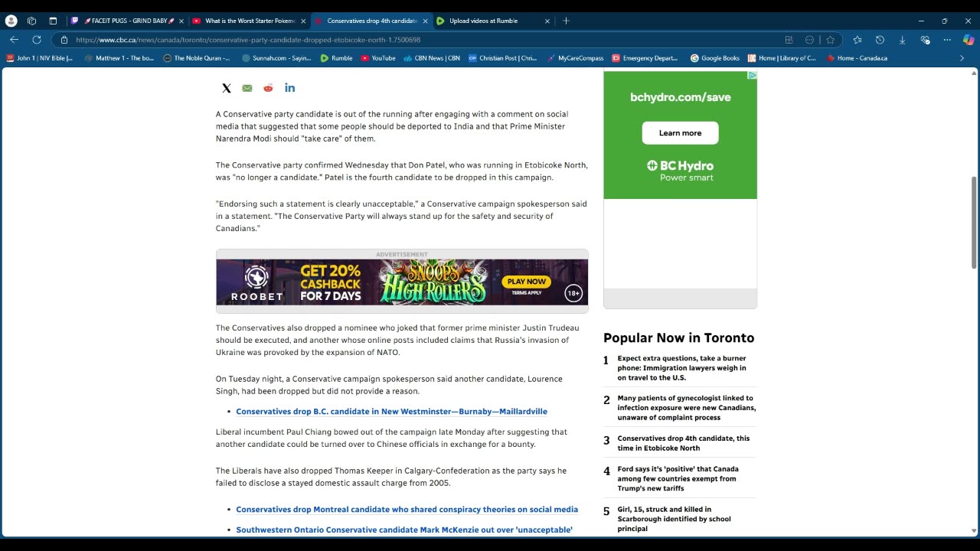
Task: Reload the page with refresh icon
Action: coord(37,40)
